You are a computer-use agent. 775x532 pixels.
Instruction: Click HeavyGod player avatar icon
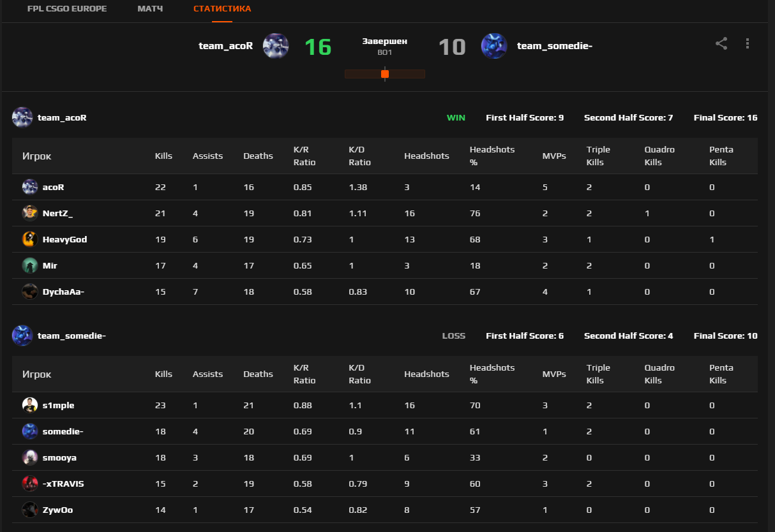tap(30, 239)
